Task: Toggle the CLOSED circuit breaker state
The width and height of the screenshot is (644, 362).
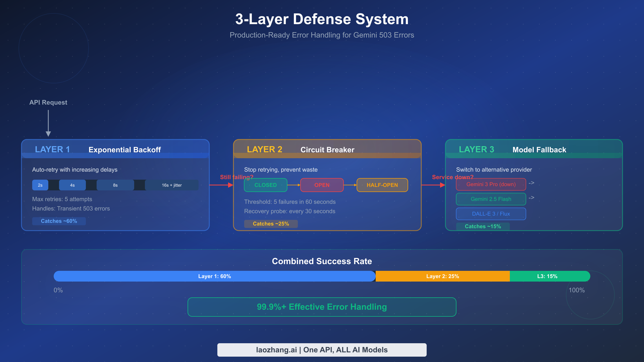Action: (265, 185)
